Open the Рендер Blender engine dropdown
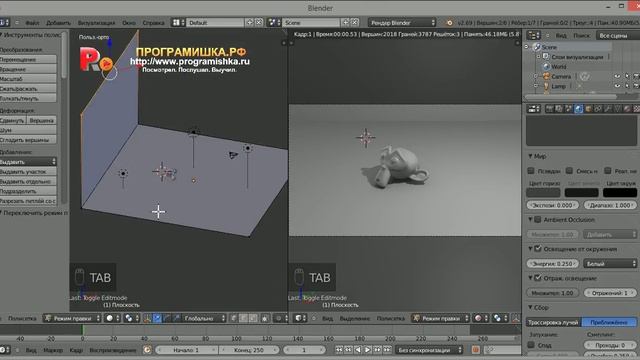Image resolution: width=640 pixels, height=360 pixels. click(402, 22)
